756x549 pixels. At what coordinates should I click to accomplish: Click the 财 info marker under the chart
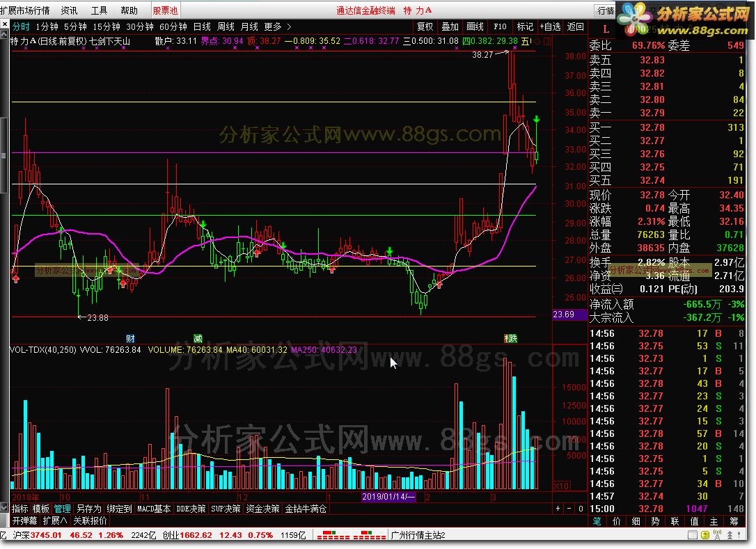(130, 338)
